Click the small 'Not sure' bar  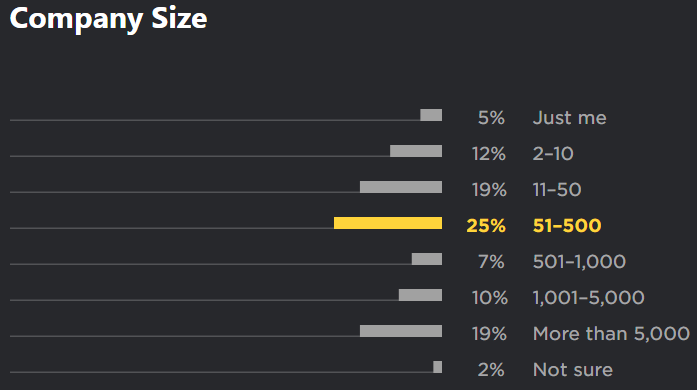click(x=437, y=367)
